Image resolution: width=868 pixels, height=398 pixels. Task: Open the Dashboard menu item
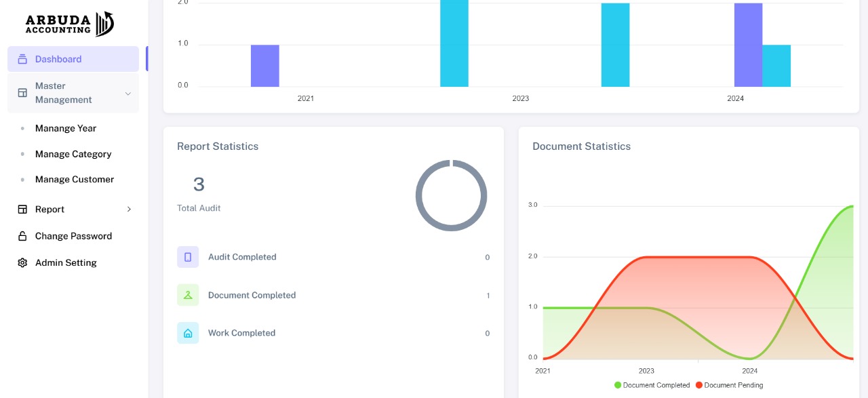click(58, 59)
